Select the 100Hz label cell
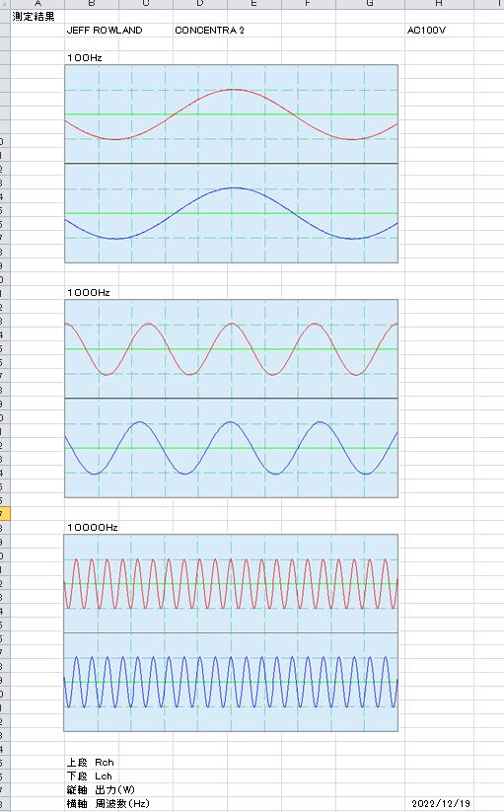 click(85, 57)
